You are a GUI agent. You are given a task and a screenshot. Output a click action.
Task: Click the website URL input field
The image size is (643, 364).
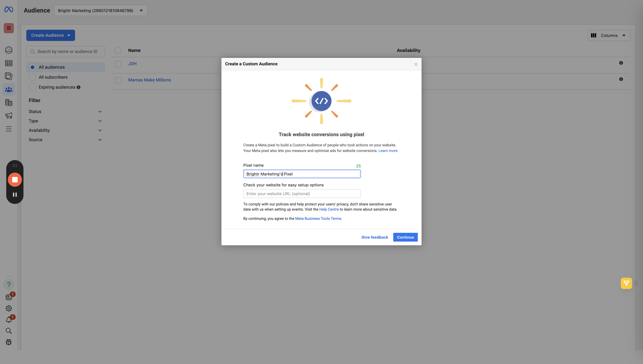click(302, 194)
